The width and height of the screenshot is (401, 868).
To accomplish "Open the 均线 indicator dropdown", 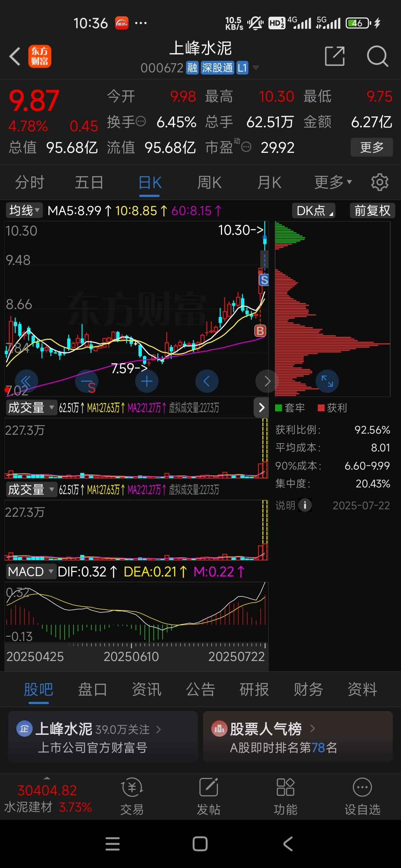I will click(x=24, y=210).
